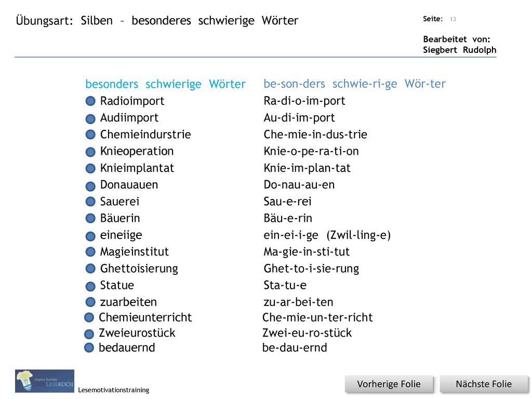This screenshot has width=532, height=399.
Task: Click the blue bullet beside zuarbeiten
Action: pos(90,302)
